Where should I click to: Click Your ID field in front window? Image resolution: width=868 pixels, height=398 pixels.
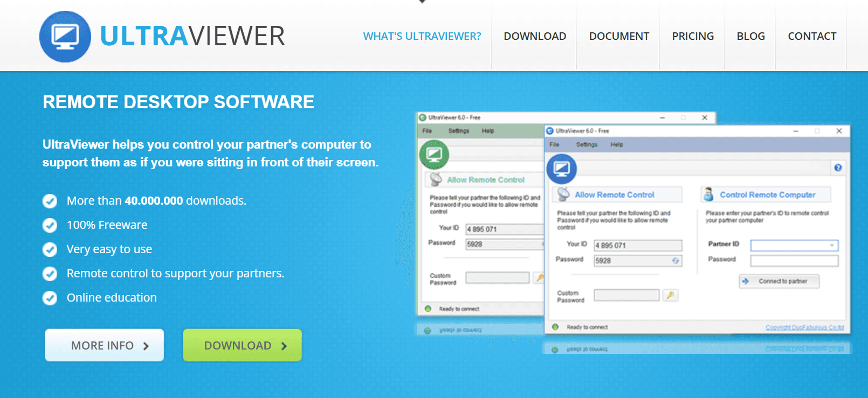pos(638,246)
